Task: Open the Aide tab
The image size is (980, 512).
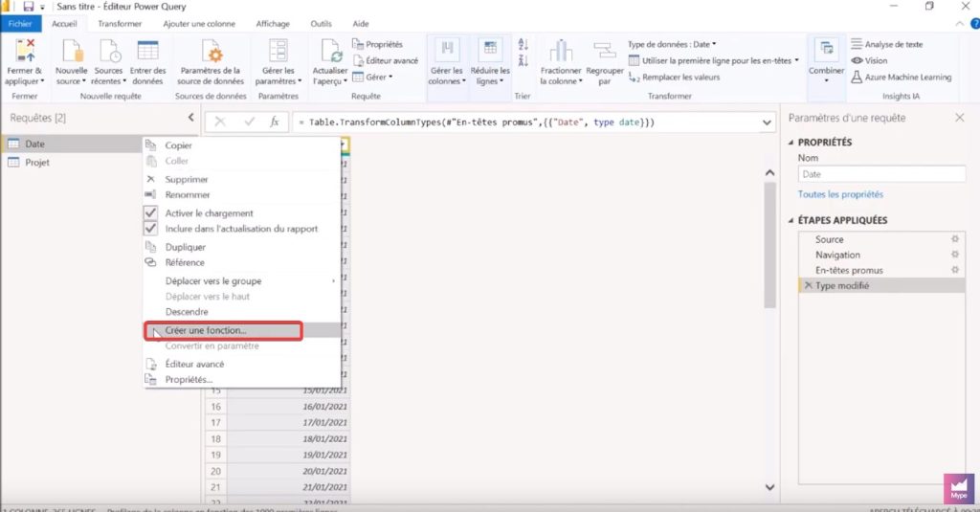Action: pos(361,24)
